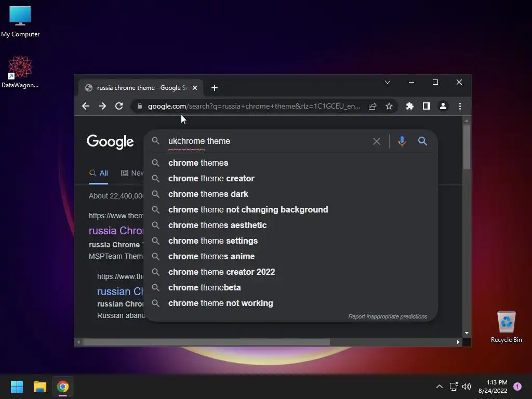Screen dimensions: 532x399
Task: Open the network status tray icon
Action: tap(454, 387)
